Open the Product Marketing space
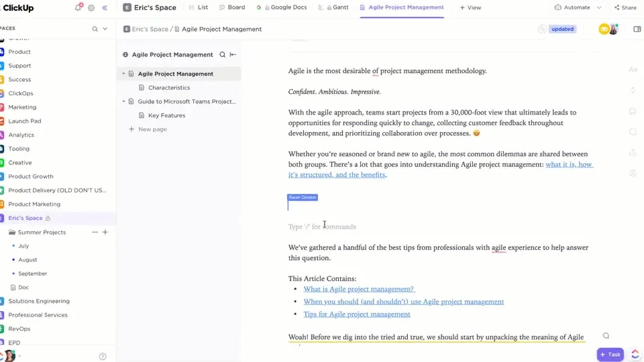Image resolution: width=644 pixels, height=362 pixels. click(34, 204)
